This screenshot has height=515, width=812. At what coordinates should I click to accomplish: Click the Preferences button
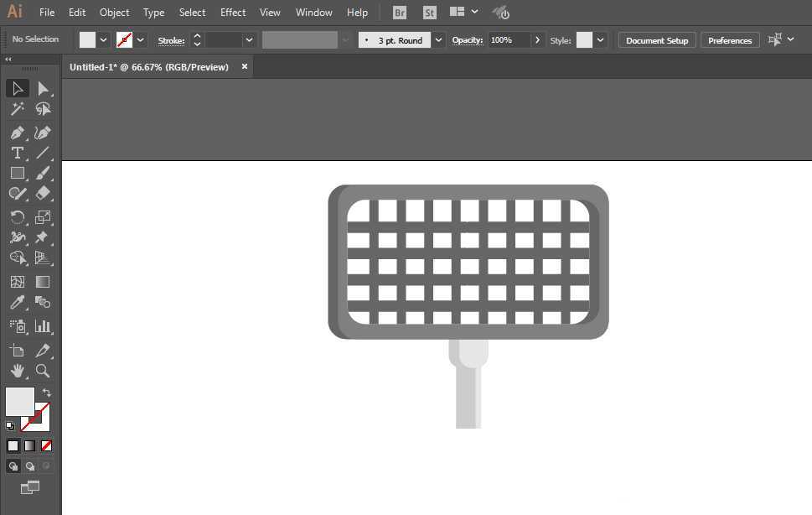729,40
